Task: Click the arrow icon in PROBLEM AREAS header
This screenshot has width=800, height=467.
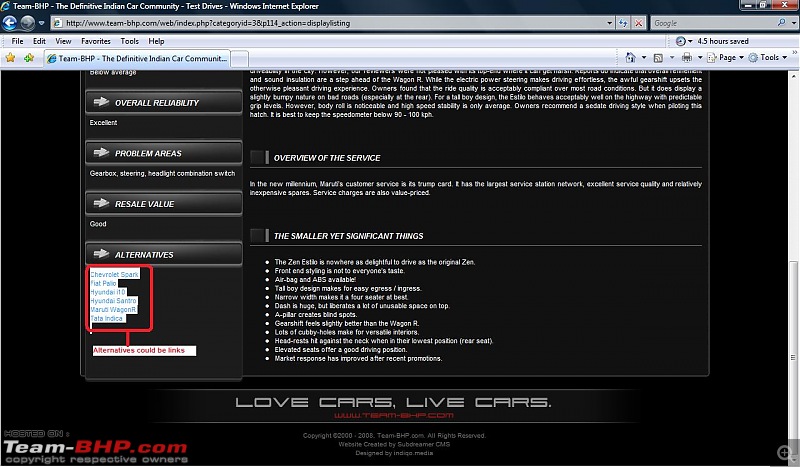Action: tap(101, 153)
